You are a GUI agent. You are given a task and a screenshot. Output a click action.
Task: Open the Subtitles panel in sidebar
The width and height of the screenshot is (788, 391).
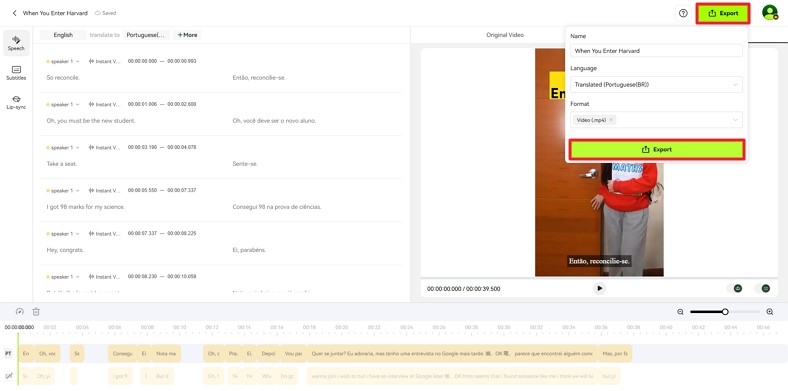click(16, 73)
